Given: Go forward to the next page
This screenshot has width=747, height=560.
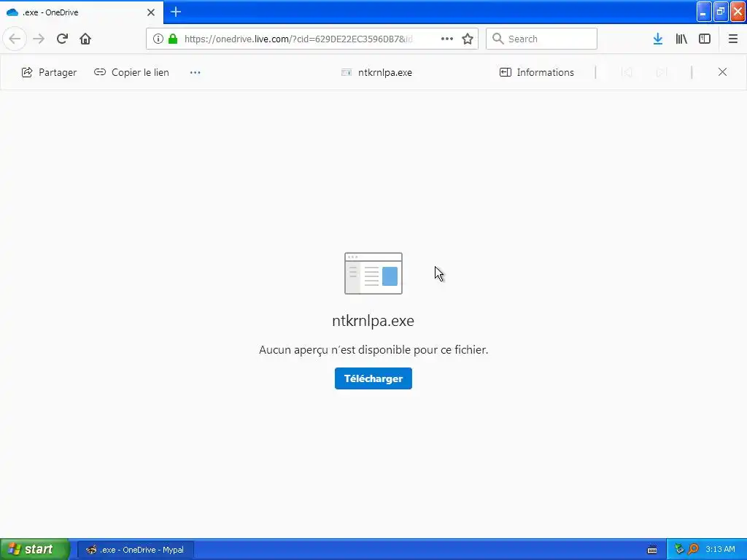Looking at the screenshot, I should (39, 39).
